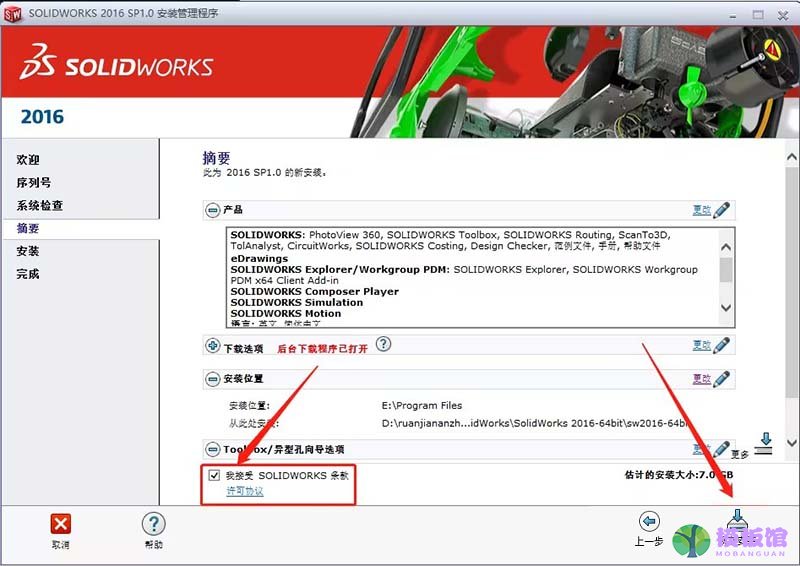The image size is (800, 566).
Task: Minimize the installation manager window
Action: coord(733,16)
